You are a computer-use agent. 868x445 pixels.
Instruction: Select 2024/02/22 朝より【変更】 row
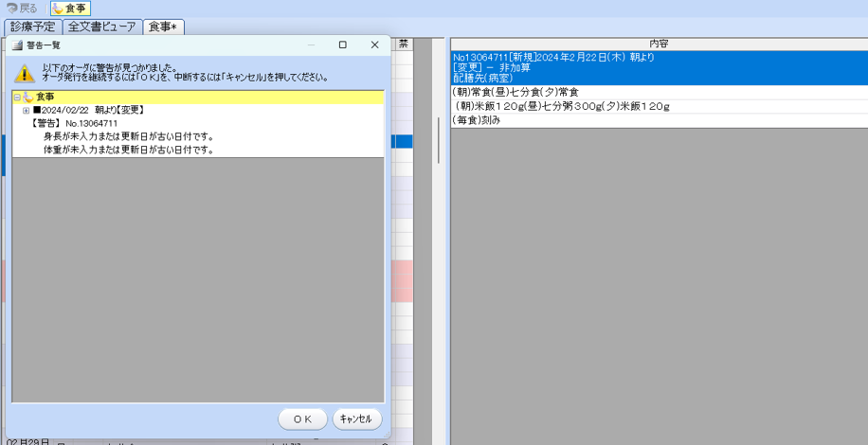88,111
